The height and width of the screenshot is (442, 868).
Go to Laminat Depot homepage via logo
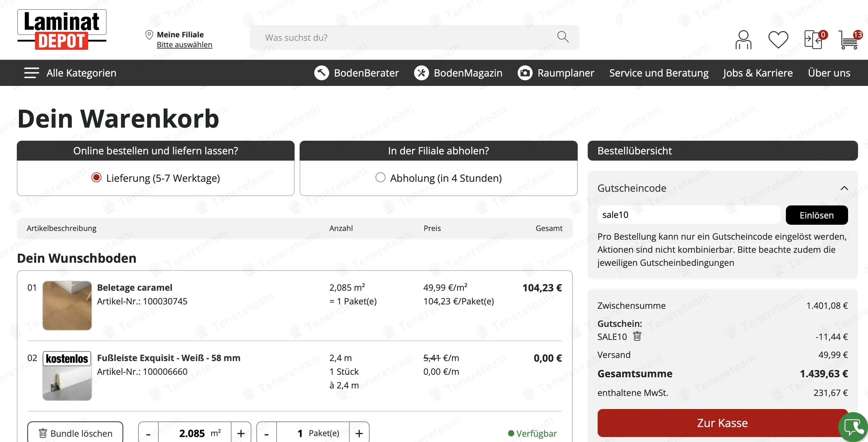[62, 30]
